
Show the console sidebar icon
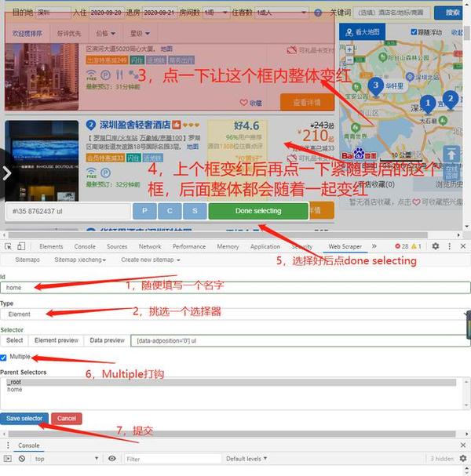point(8,459)
